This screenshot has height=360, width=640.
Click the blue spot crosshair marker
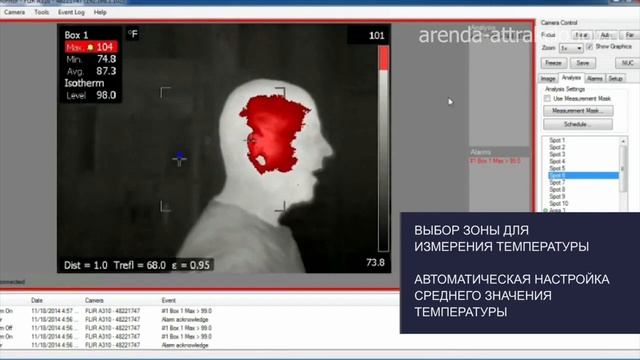[180, 157]
